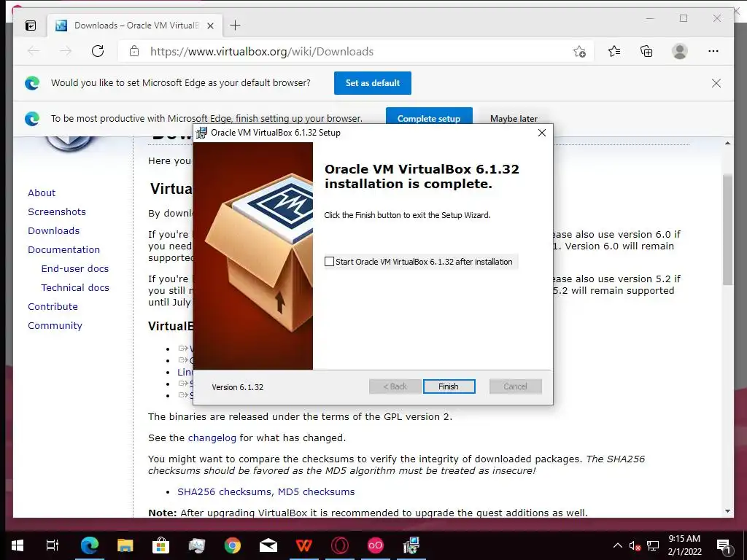This screenshot has height=560, width=747.
Task: Open the Windows Start menu
Action: point(18,545)
